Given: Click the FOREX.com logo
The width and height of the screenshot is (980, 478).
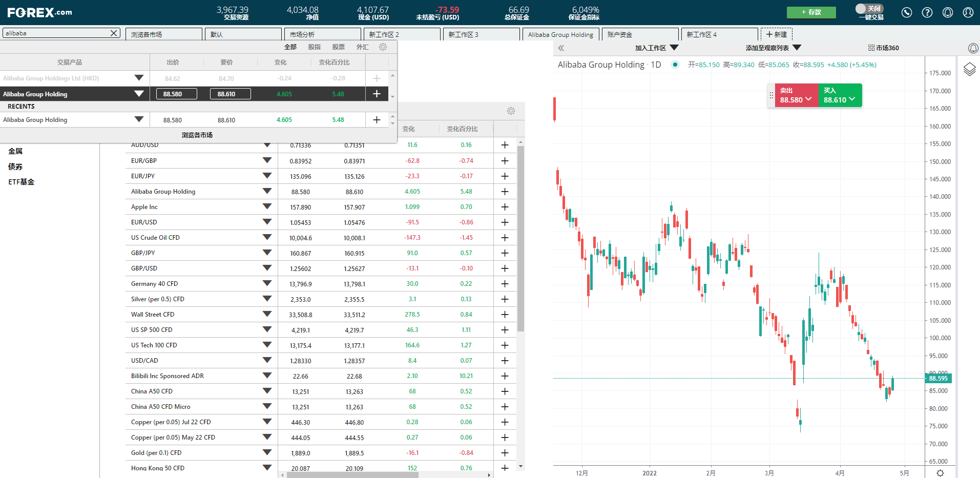Looking at the screenshot, I should click(39, 12).
